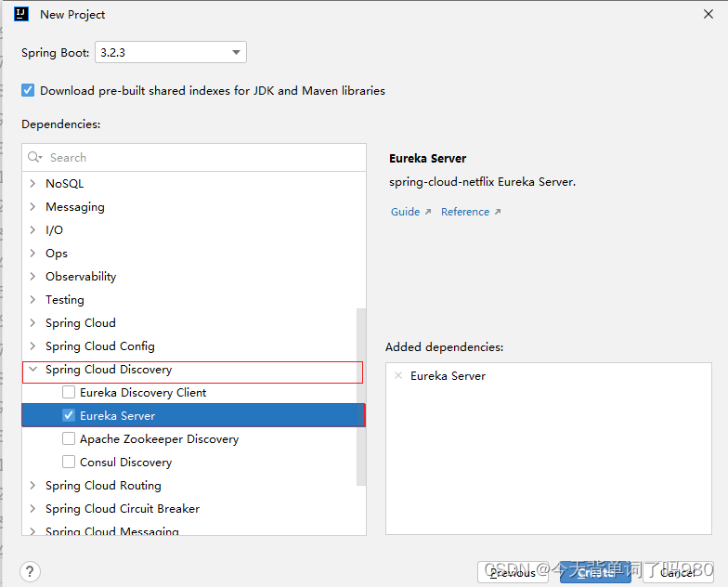The image size is (728, 587).
Task: Expand the Ops category
Action: click(x=32, y=253)
